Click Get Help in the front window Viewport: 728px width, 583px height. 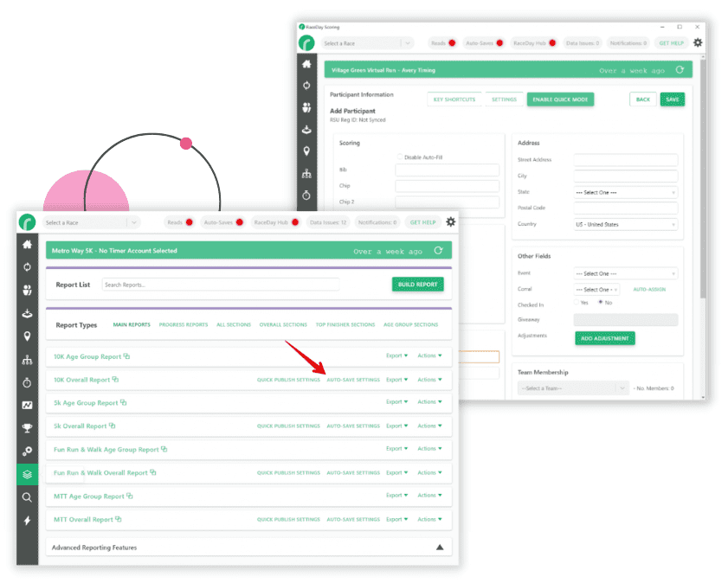click(423, 222)
